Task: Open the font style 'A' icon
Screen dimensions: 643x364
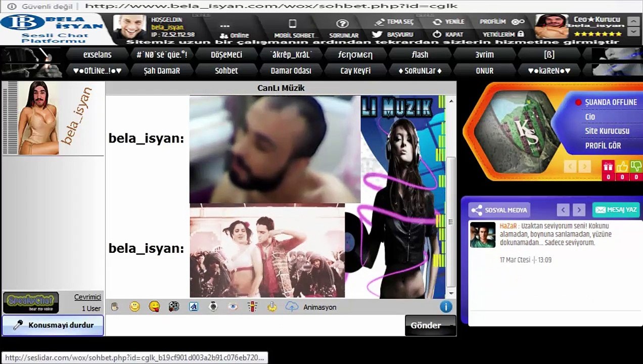Action: click(194, 306)
